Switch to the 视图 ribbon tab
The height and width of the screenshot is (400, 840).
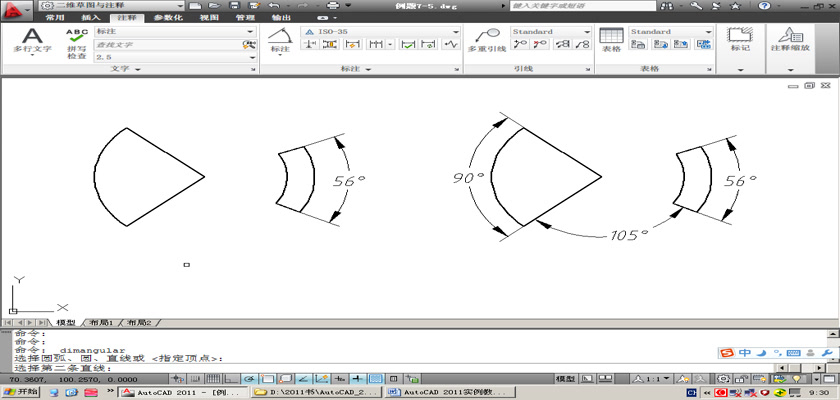click(x=209, y=18)
